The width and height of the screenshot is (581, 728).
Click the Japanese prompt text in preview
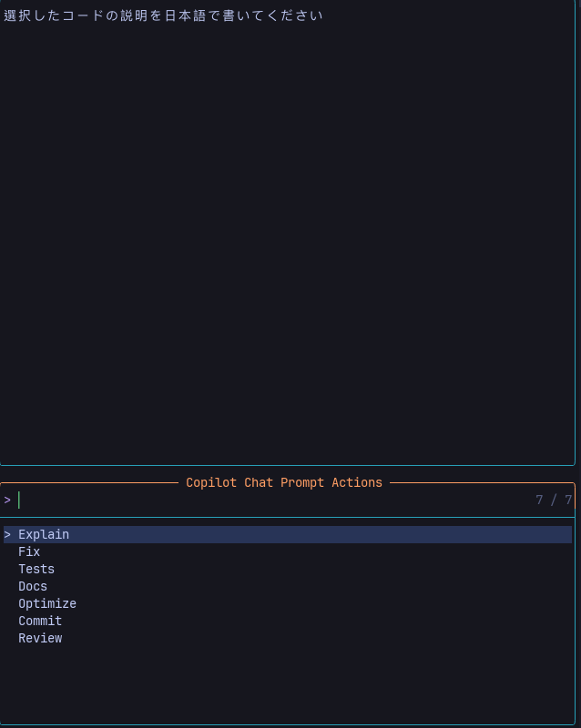pos(164,15)
